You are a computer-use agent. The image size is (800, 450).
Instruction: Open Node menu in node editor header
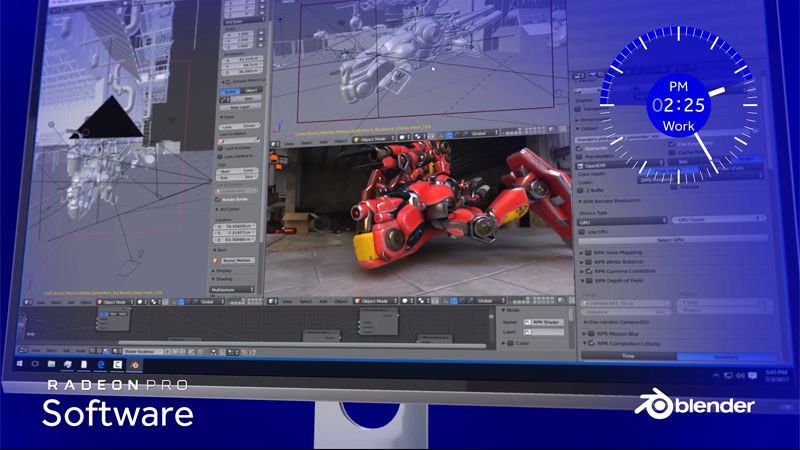[x=81, y=351]
